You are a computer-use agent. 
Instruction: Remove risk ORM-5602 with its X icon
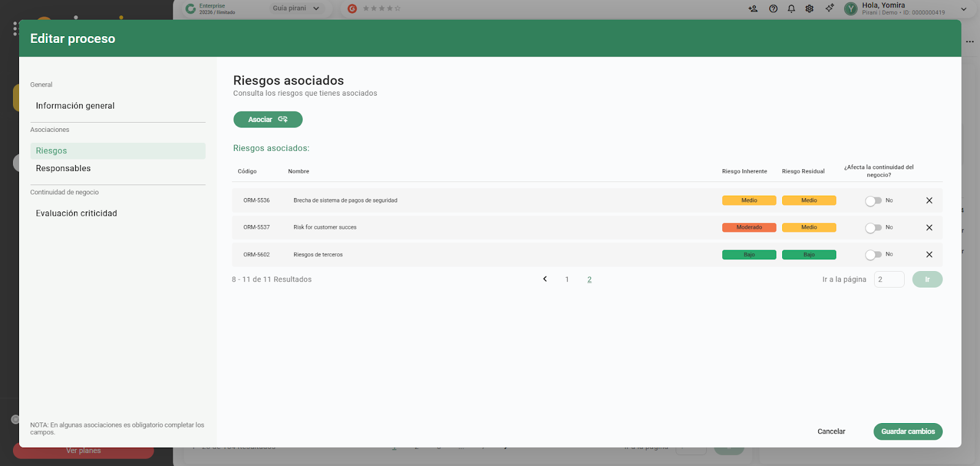click(929, 254)
